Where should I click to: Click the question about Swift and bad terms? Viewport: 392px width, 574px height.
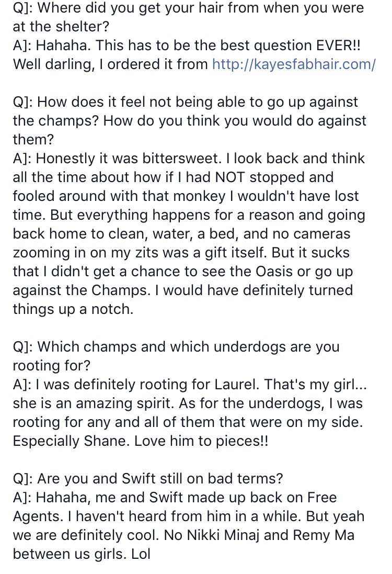pyautogui.click(x=148, y=478)
